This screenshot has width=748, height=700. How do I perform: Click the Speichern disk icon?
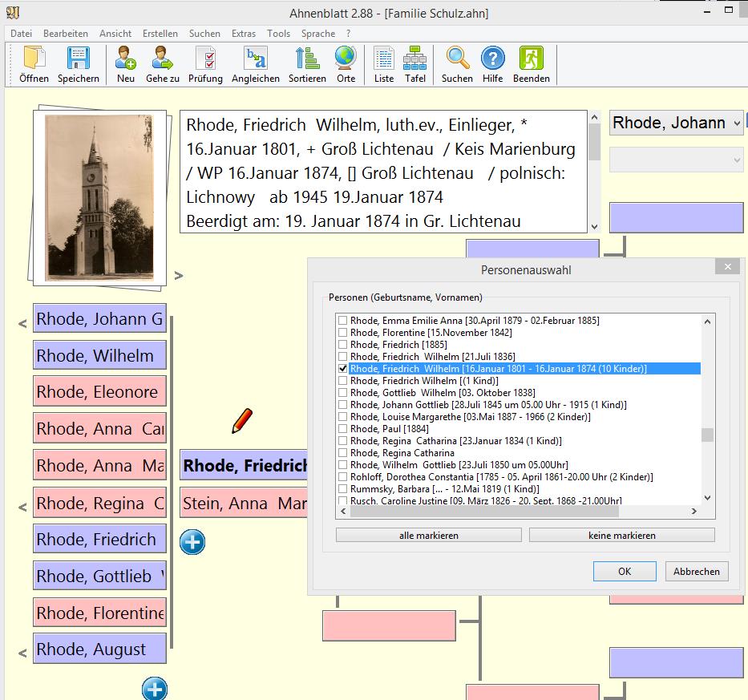click(x=78, y=59)
